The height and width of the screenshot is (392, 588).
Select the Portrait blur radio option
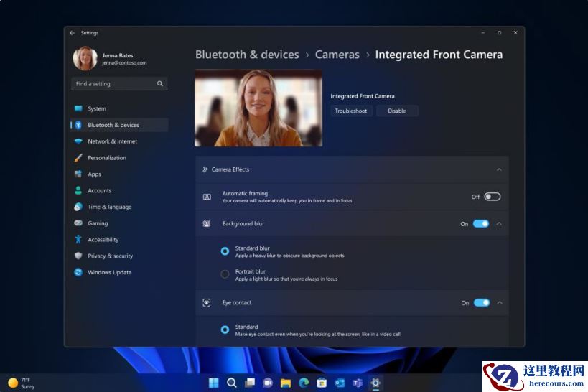tap(225, 274)
